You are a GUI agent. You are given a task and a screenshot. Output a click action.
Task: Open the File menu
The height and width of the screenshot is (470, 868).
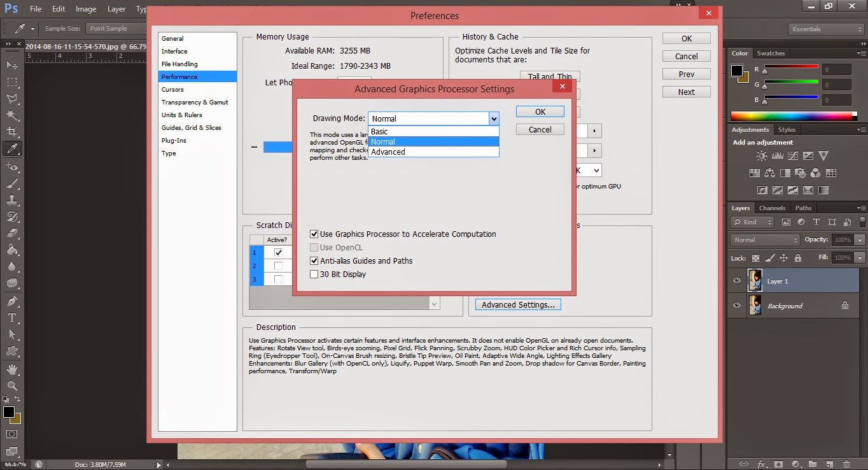pyautogui.click(x=36, y=10)
